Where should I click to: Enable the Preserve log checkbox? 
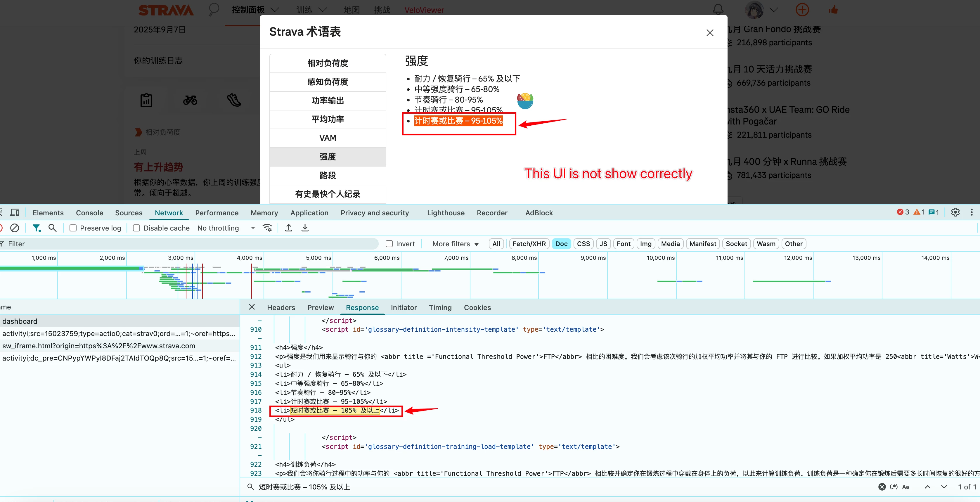[x=73, y=228]
